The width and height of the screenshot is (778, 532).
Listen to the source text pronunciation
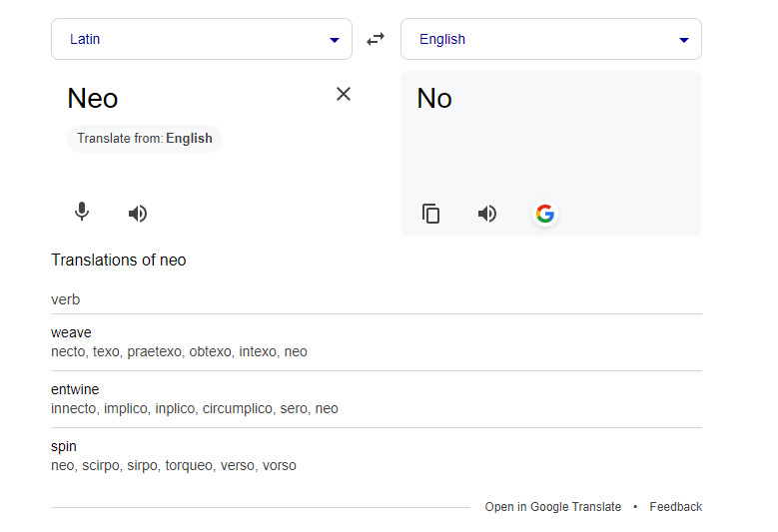coord(138,214)
